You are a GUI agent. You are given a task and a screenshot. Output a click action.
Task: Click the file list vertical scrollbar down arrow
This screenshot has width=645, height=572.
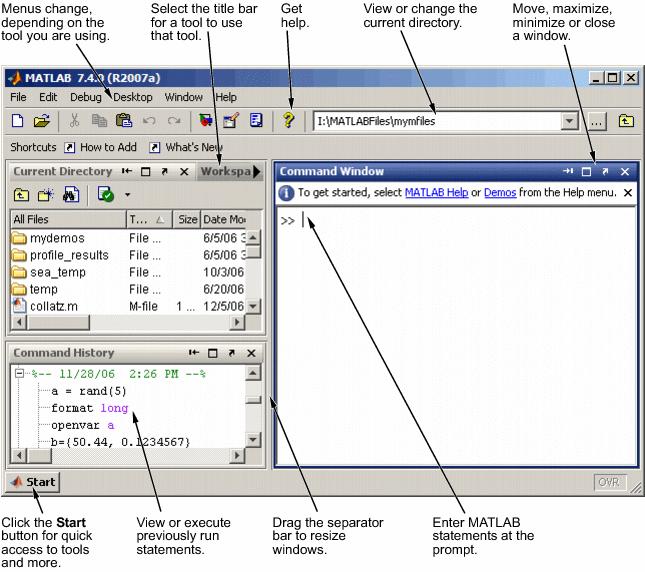(x=253, y=306)
